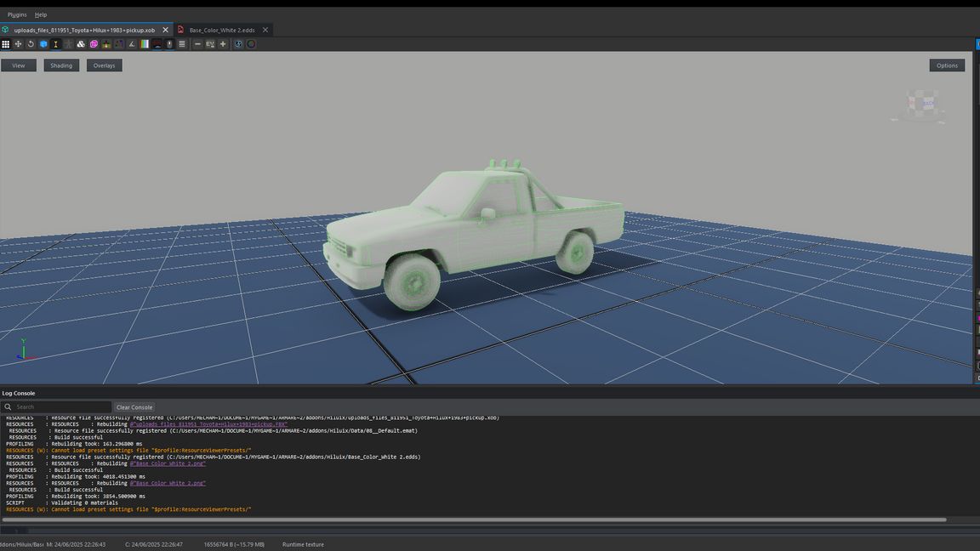
Task: Expand the Overlays dropdown
Action: tap(104, 65)
